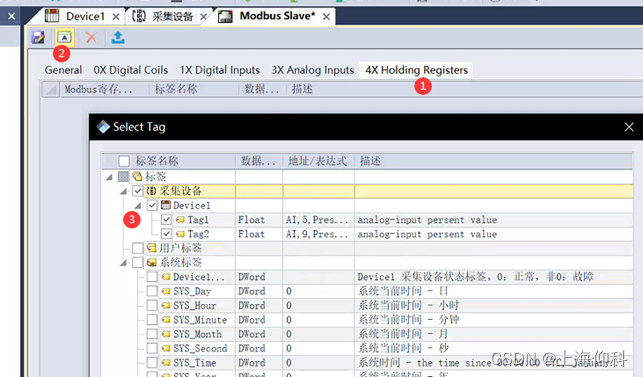Check the 系统标签 checkbox

pos(138,262)
